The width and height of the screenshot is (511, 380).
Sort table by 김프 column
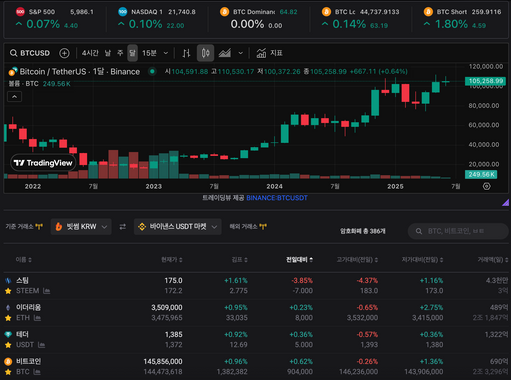(x=239, y=260)
